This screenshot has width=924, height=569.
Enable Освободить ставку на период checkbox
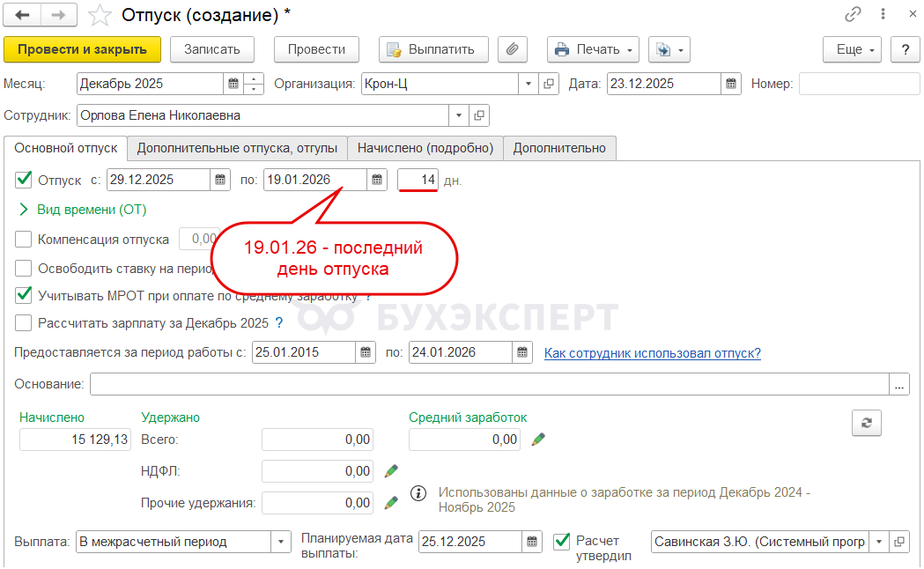pos(24,268)
